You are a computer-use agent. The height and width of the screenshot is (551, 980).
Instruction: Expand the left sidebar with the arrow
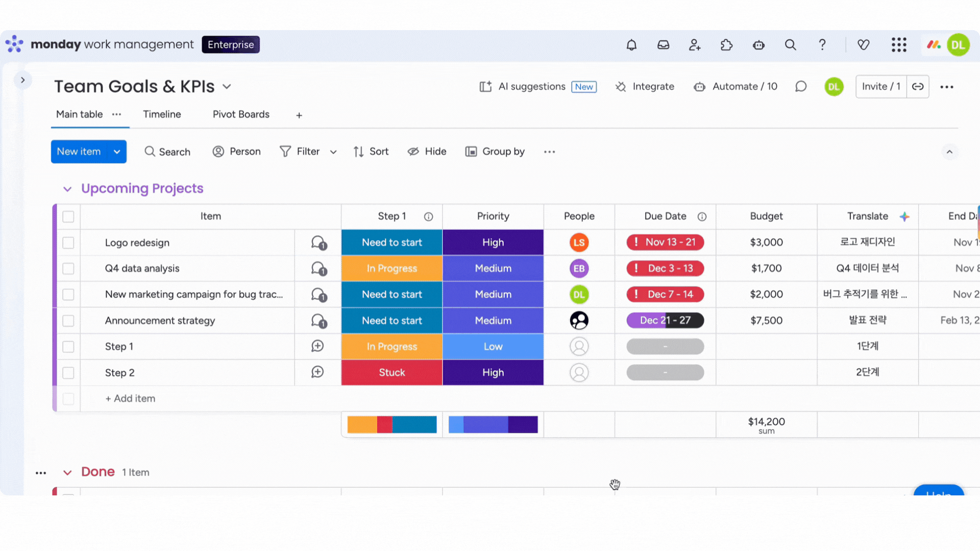[x=22, y=80]
